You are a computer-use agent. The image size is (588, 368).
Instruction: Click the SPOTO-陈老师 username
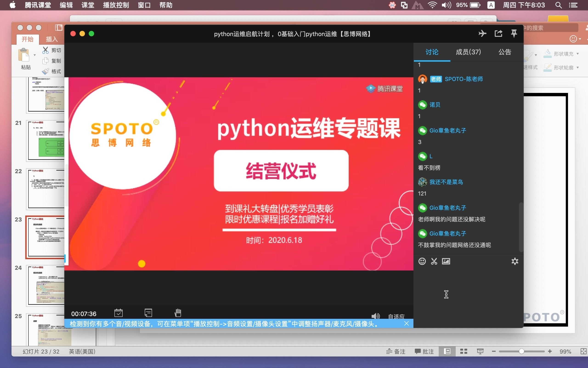pos(464,79)
